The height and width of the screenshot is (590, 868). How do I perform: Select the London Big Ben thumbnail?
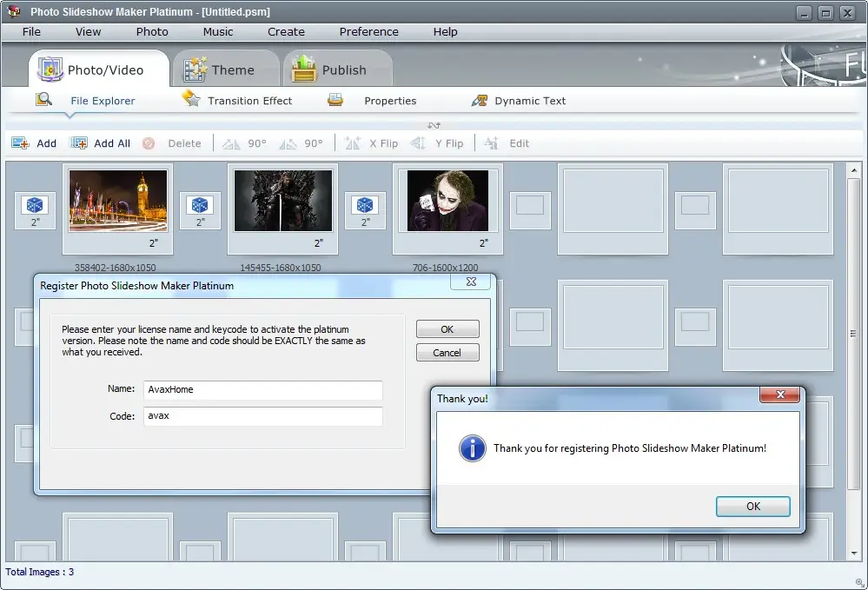pyautogui.click(x=117, y=201)
